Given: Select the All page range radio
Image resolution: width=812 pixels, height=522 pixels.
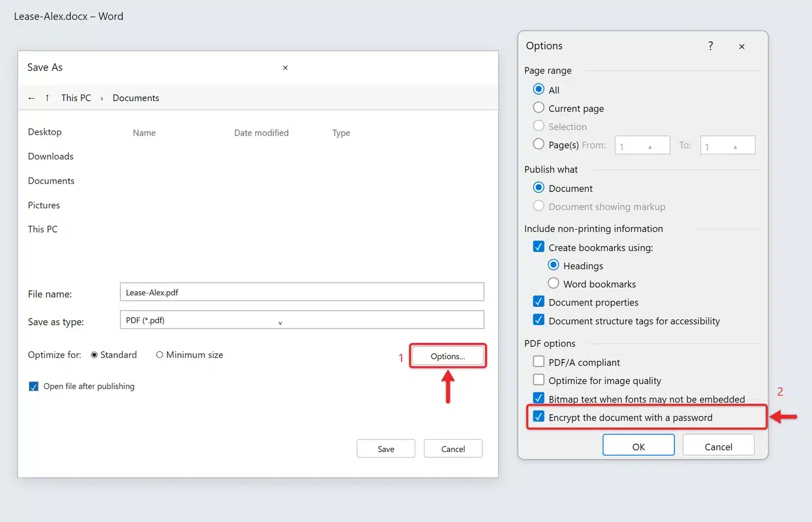Looking at the screenshot, I should tap(538, 89).
